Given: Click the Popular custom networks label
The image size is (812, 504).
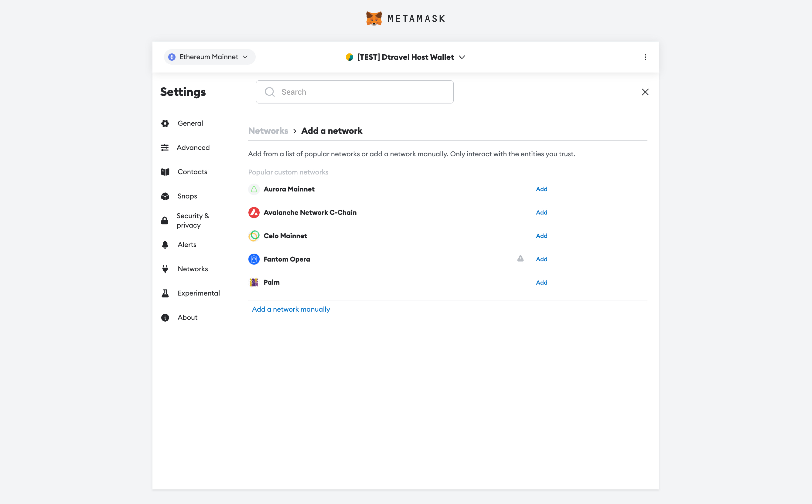Looking at the screenshot, I should (x=288, y=172).
